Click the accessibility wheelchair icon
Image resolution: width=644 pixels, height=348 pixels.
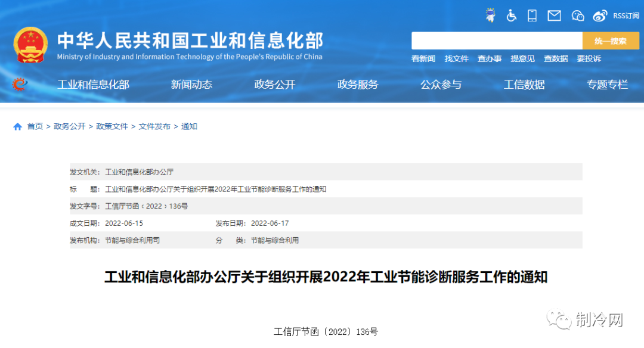[x=511, y=15]
